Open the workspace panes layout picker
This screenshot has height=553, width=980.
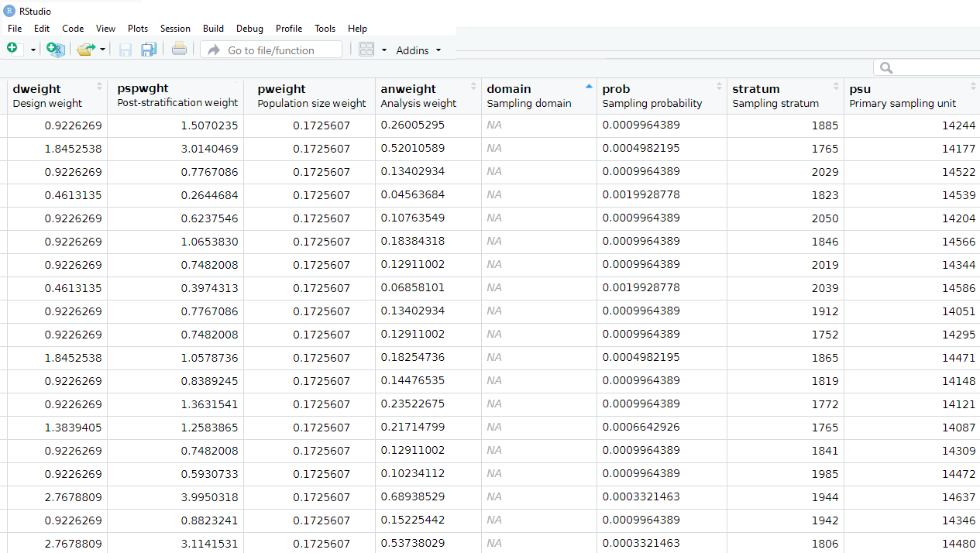367,49
